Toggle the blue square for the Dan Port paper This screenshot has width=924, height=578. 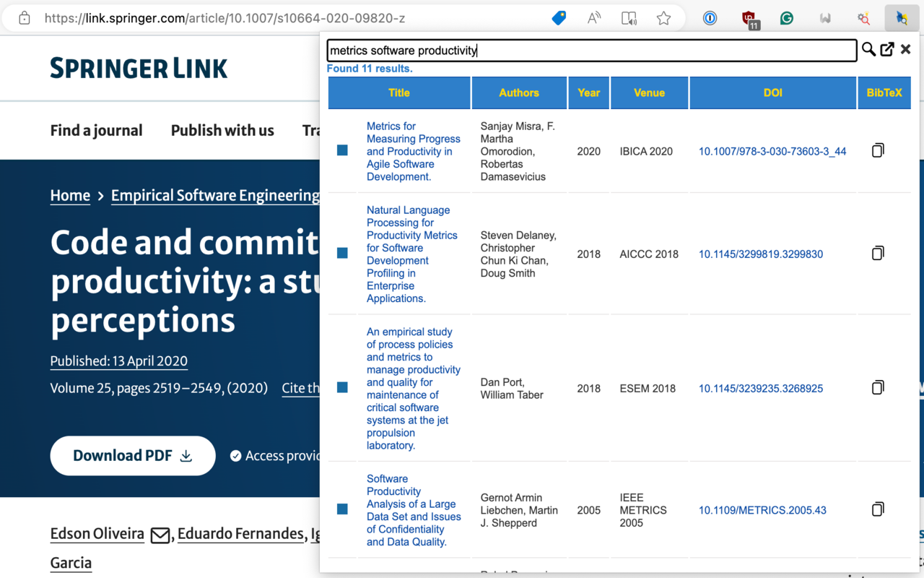tap(342, 387)
